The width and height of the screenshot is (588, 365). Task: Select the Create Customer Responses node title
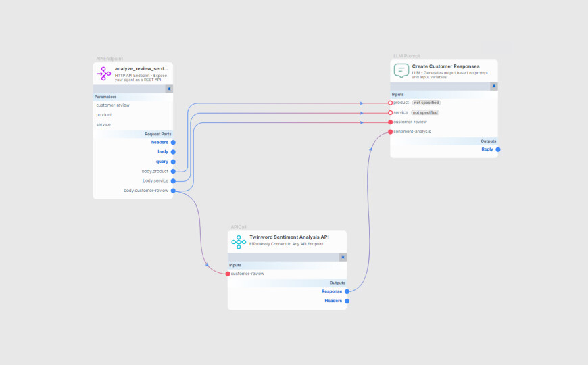click(x=446, y=66)
